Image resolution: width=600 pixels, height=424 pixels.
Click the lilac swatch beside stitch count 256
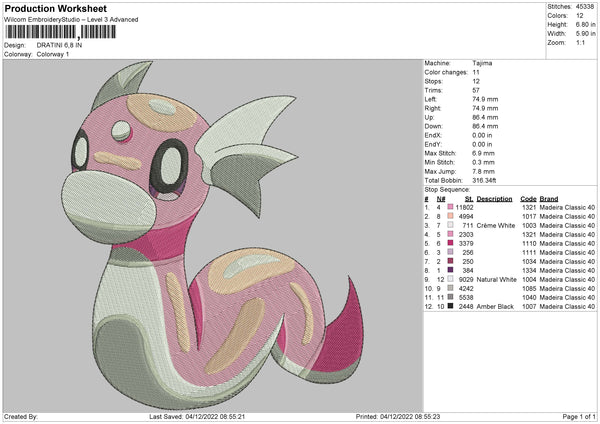(450, 252)
